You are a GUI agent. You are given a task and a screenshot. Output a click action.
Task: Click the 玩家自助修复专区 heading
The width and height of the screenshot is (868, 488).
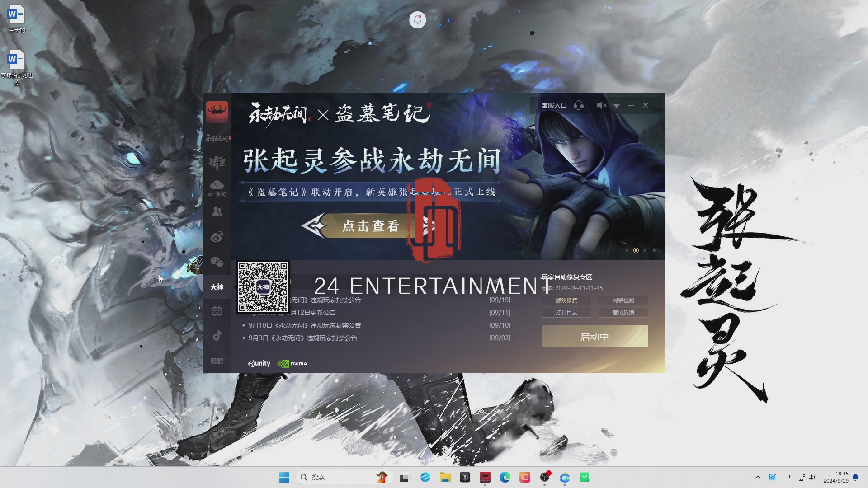point(567,277)
